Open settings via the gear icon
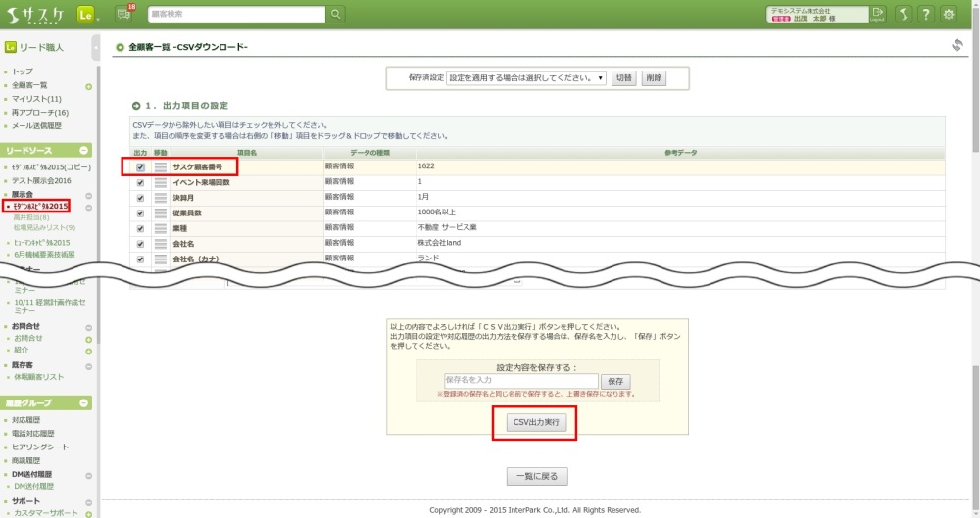The width and height of the screenshot is (980, 518). [x=949, y=14]
